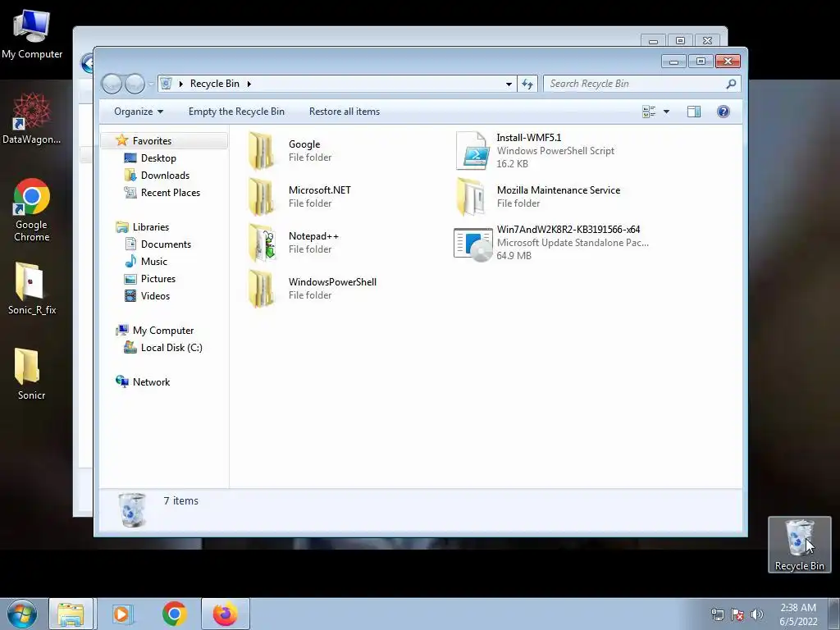Expand the view options dropdown arrow
This screenshot has width=840, height=630.
[x=666, y=112]
